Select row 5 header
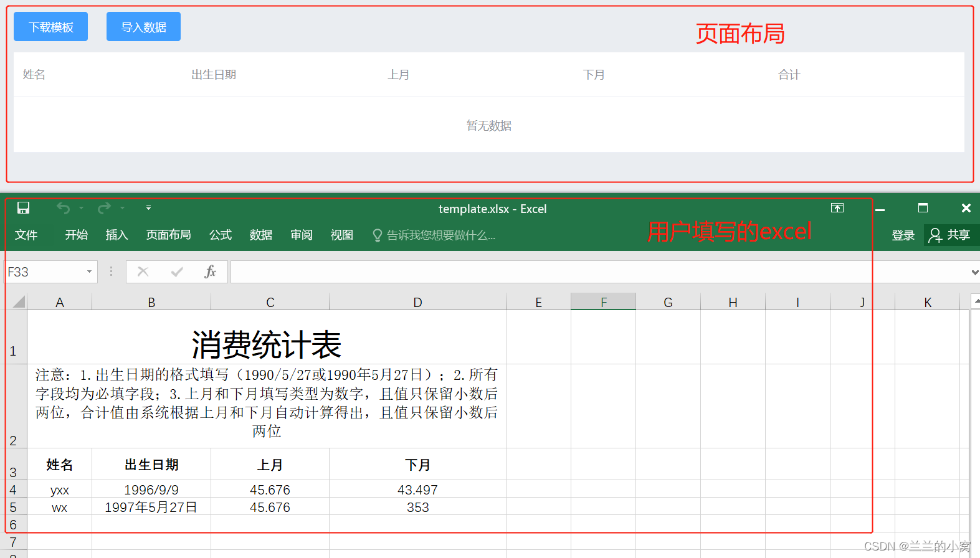 coord(14,506)
